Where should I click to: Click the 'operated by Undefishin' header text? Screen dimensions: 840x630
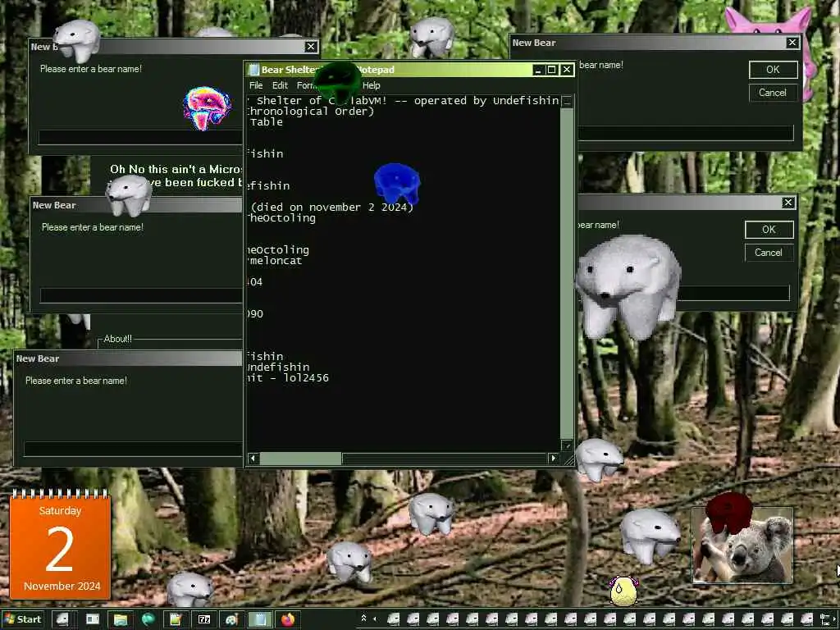(486, 101)
